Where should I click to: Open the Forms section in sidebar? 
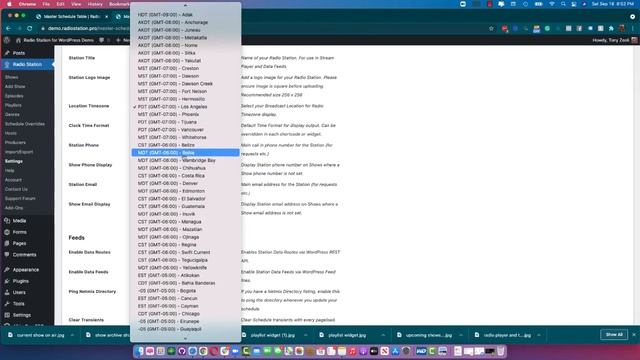coord(19,232)
